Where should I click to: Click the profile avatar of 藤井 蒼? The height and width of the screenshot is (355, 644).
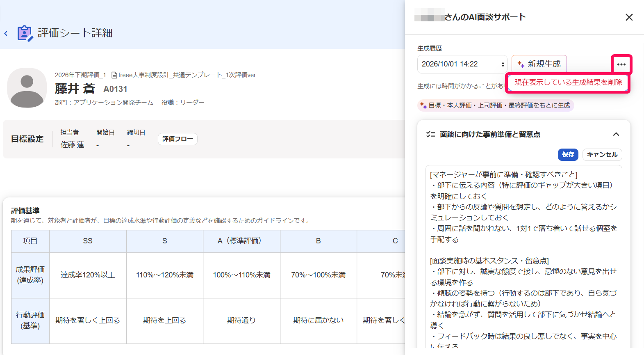[x=27, y=88]
